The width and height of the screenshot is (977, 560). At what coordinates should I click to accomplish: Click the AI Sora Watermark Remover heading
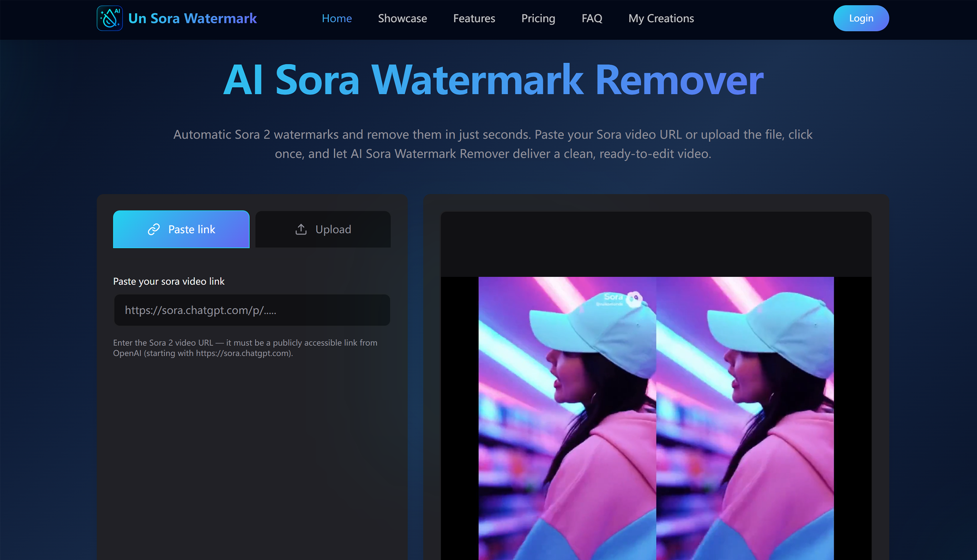coord(493,80)
